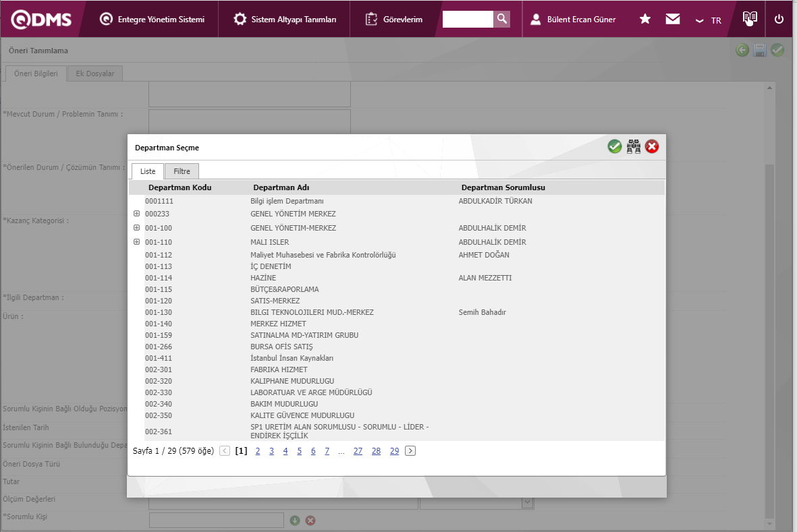Go to page 2 of department list
Image resolution: width=797 pixels, height=532 pixels.
(x=258, y=451)
